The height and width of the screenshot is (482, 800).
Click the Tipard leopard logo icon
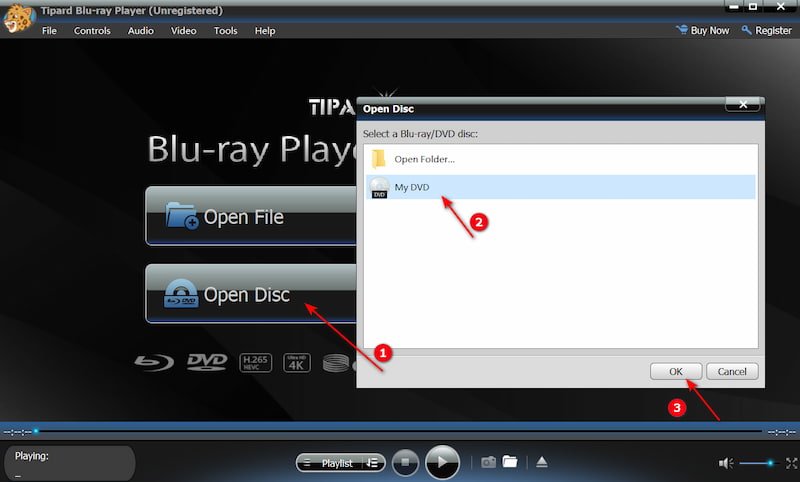coord(18,18)
